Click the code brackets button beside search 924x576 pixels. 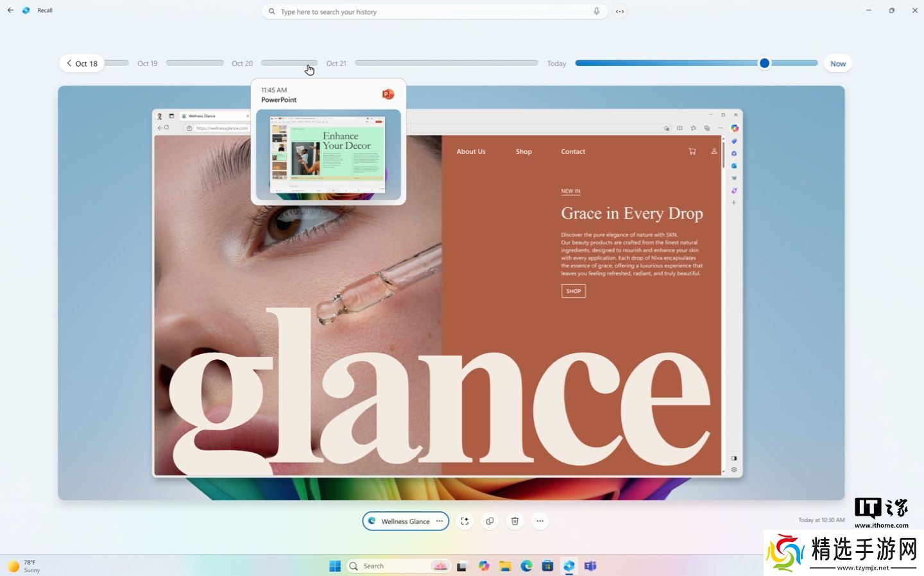point(619,12)
